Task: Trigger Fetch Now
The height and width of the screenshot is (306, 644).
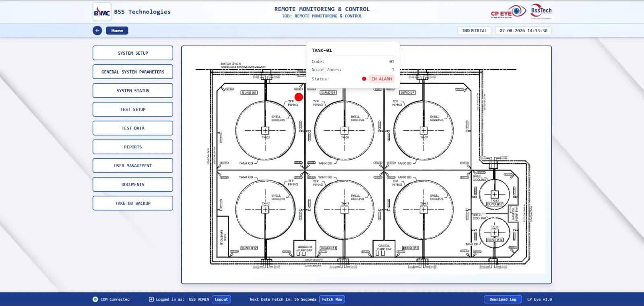Action: click(332, 299)
